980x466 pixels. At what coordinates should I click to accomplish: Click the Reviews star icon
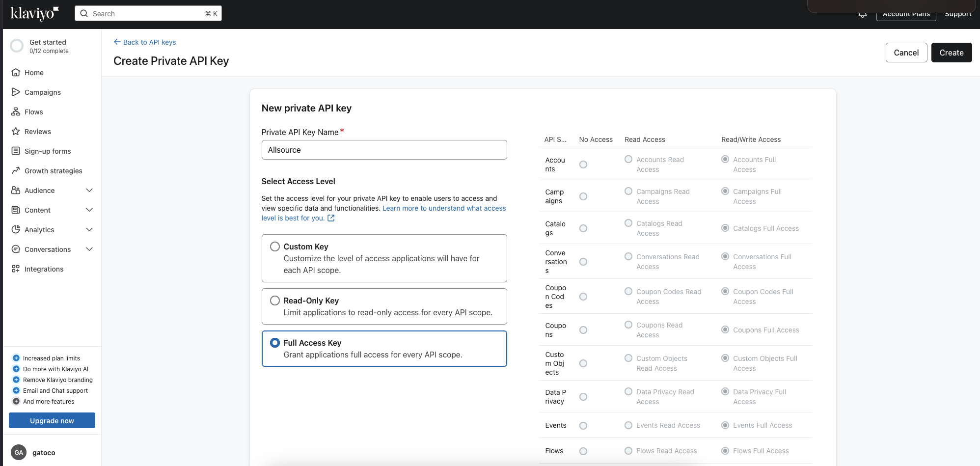[x=16, y=132]
